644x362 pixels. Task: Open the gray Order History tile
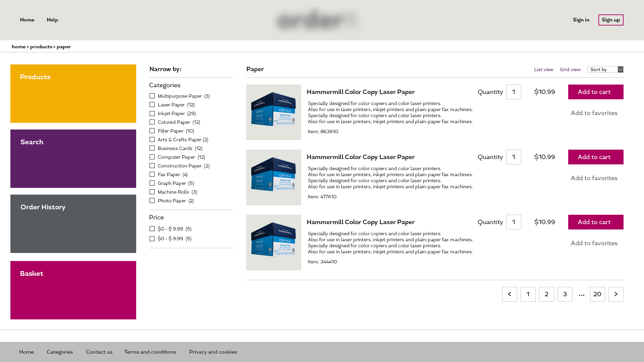tap(73, 224)
